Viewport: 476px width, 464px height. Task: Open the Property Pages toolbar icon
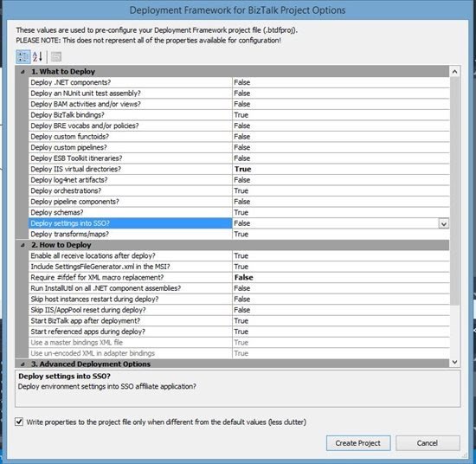tap(56, 57)
